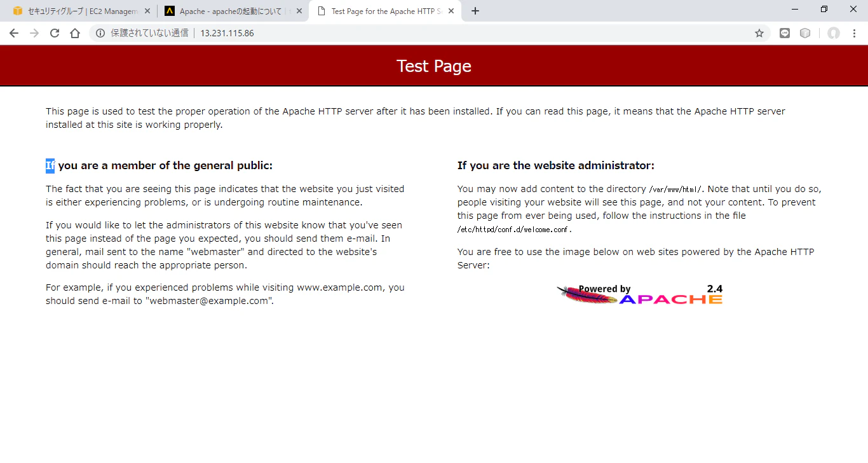This screenshot has width=868, height=463.
Task: Bookmark this page with the star icon
Action: [759, 33]
